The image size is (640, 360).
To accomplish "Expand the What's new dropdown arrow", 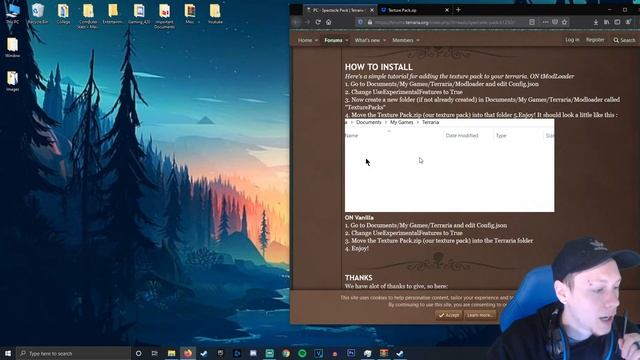I will (x=384, y=40).
